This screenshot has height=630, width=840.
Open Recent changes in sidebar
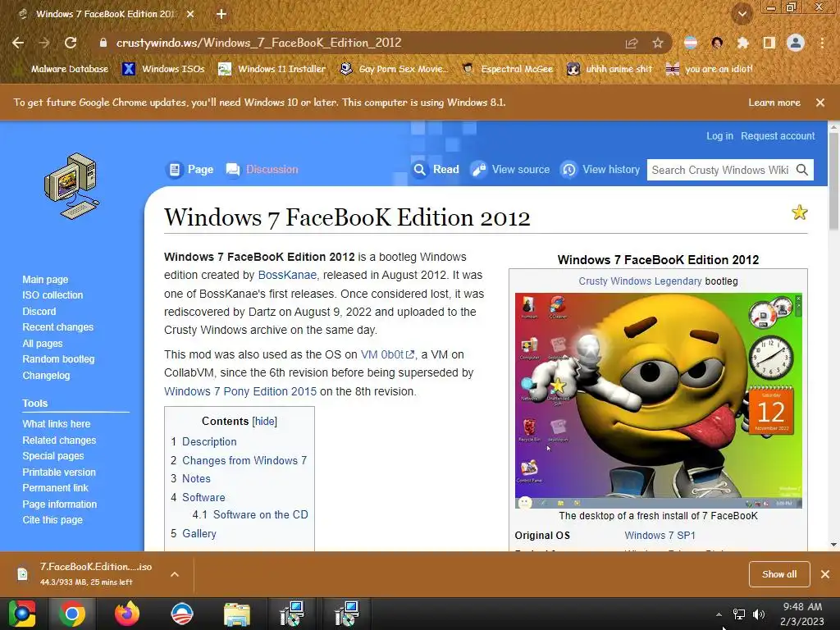58,326
